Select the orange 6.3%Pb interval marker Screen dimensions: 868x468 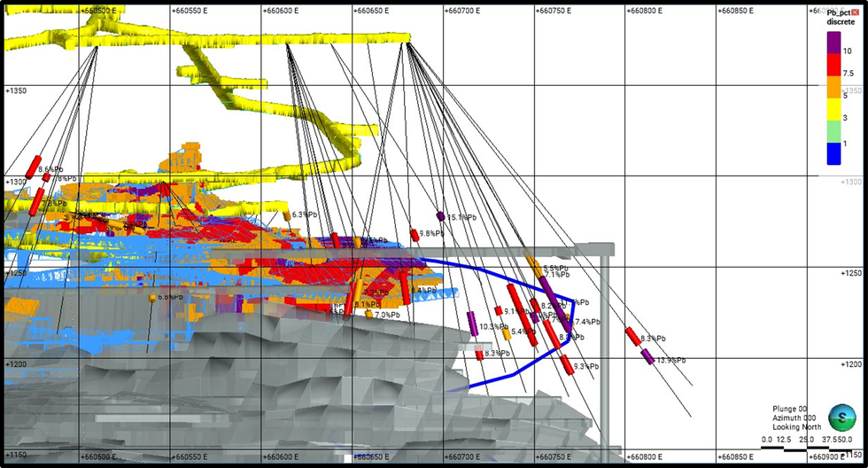coord(286,215)
